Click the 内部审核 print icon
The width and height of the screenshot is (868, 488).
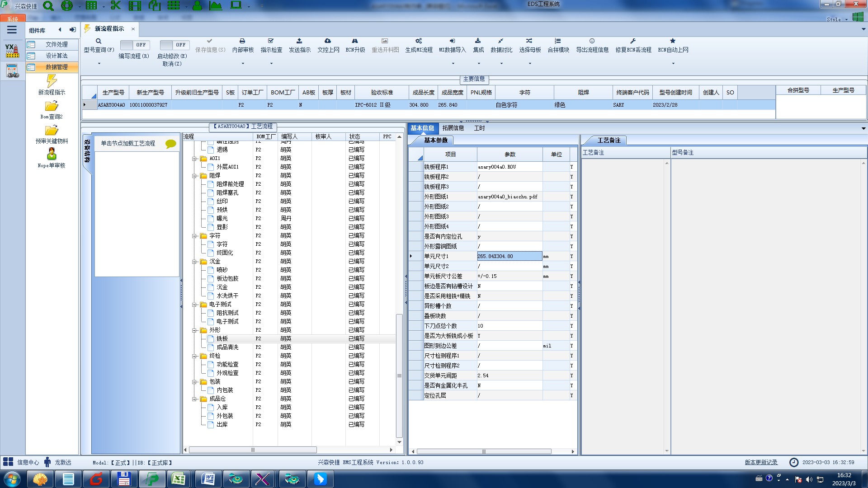point(242,41)
